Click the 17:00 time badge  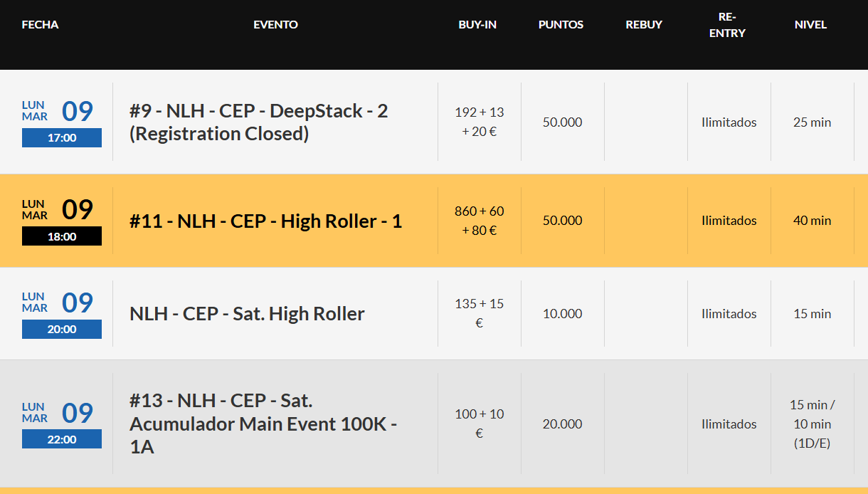click(62, 138)
